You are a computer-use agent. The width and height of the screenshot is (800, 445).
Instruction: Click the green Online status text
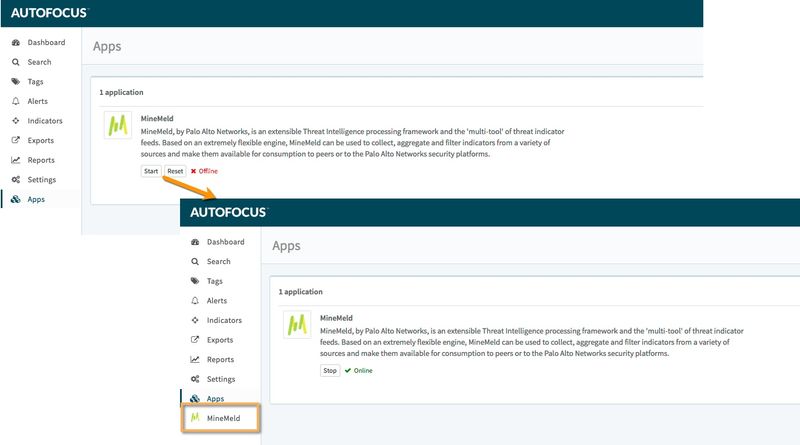363,371
